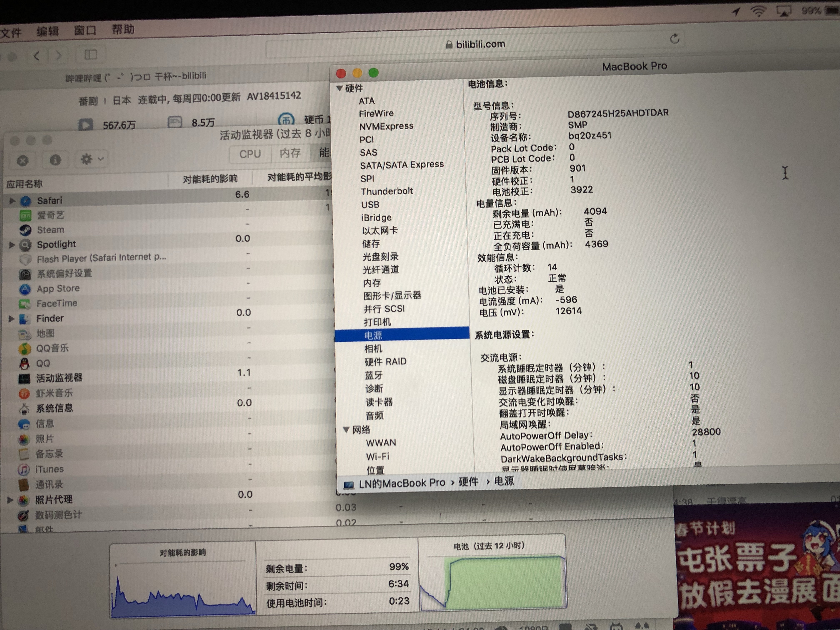Click the 爱奇艺 app icon
This screenshot has height=630, width=840.
click(25, 216)
